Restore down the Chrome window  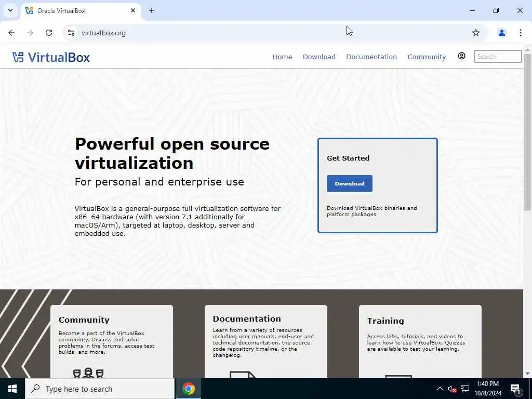496,10
